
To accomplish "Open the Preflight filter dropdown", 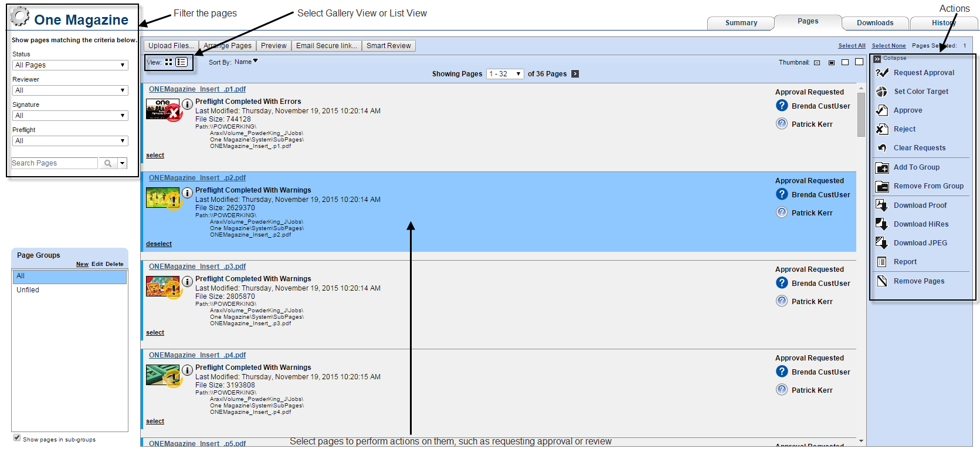I will pos(70,141).
